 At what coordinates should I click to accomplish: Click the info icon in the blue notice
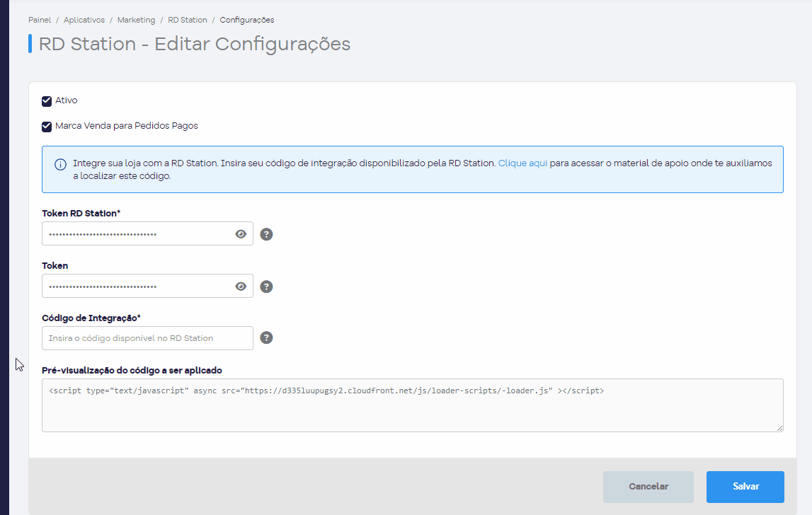61,165
